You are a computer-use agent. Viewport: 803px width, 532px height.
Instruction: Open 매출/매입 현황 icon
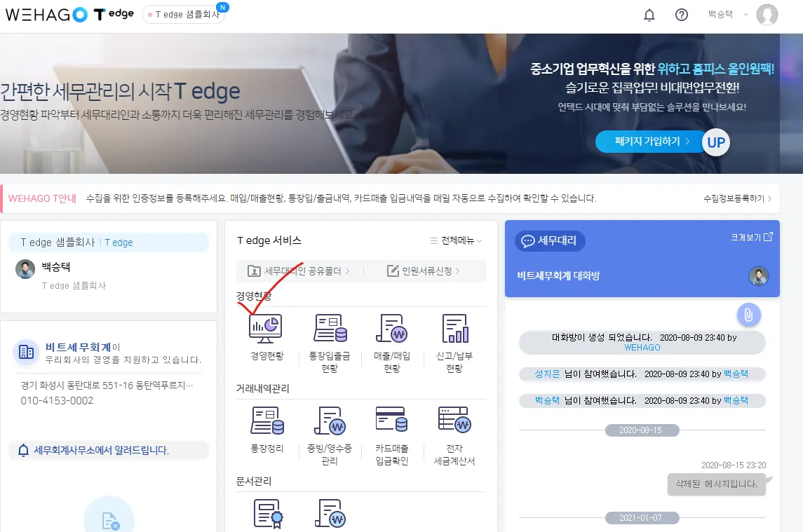click(392, 329)
